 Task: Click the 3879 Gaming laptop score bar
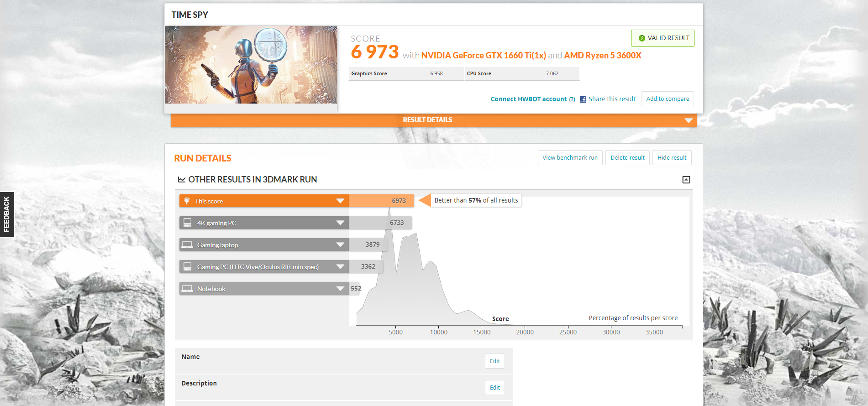pos(368,245)
